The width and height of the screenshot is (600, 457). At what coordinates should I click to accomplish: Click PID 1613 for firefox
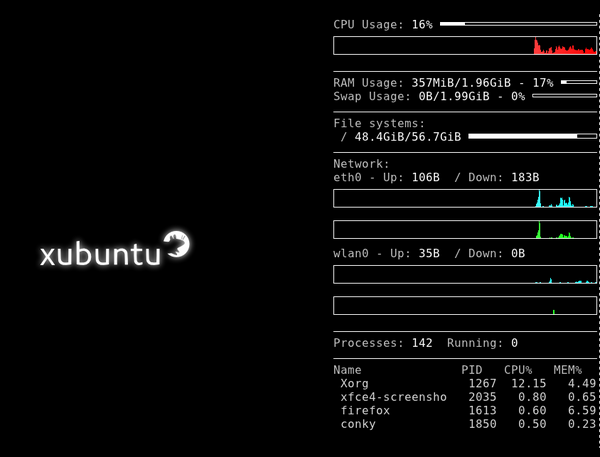click(x=482, y=410)
